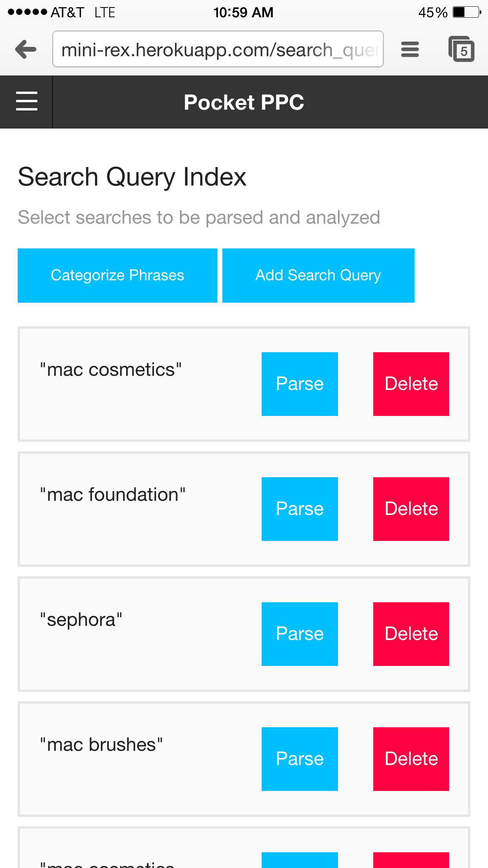Screen dimensions: 488x868
Task: Focus the mini-rex.herokuapp.com address field
Action: pos(218,50)
